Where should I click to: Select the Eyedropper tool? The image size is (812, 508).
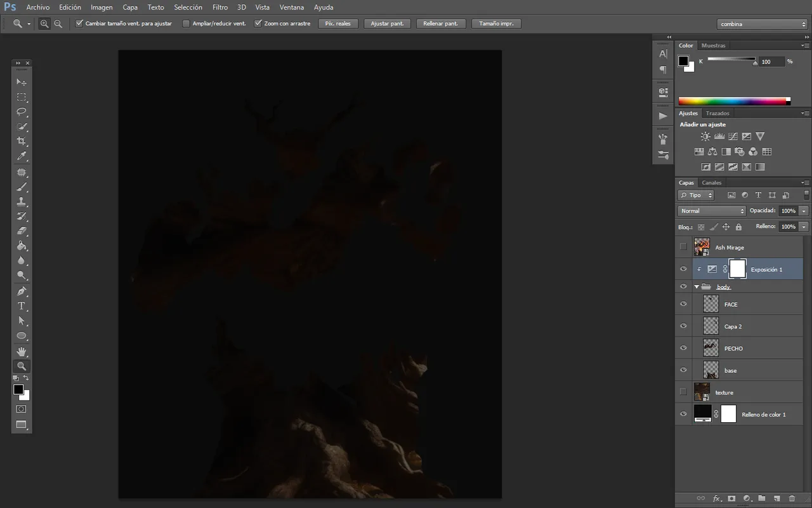tap(22, 156)
